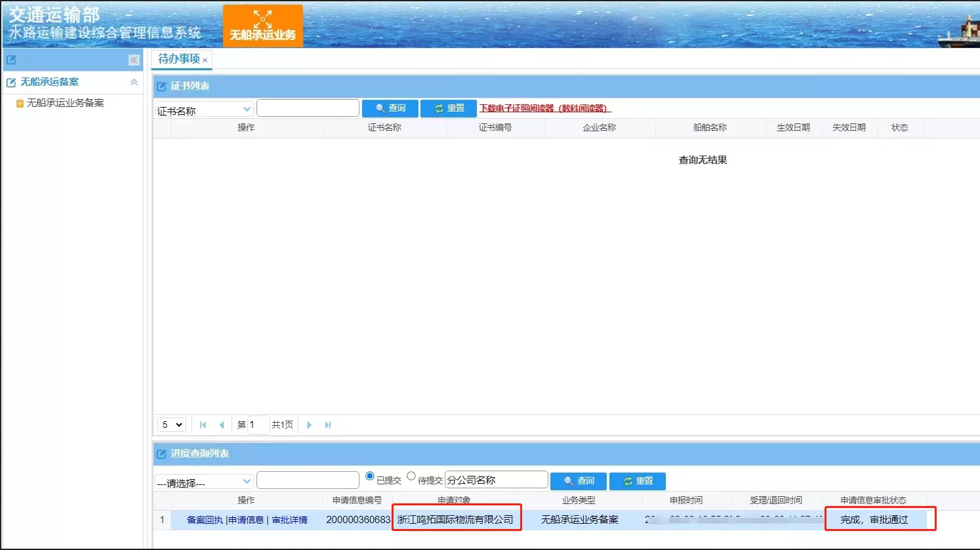Click the 企业名称 column header
The width and height of the screenshot is (980, 550).
(x=600, y=128)
